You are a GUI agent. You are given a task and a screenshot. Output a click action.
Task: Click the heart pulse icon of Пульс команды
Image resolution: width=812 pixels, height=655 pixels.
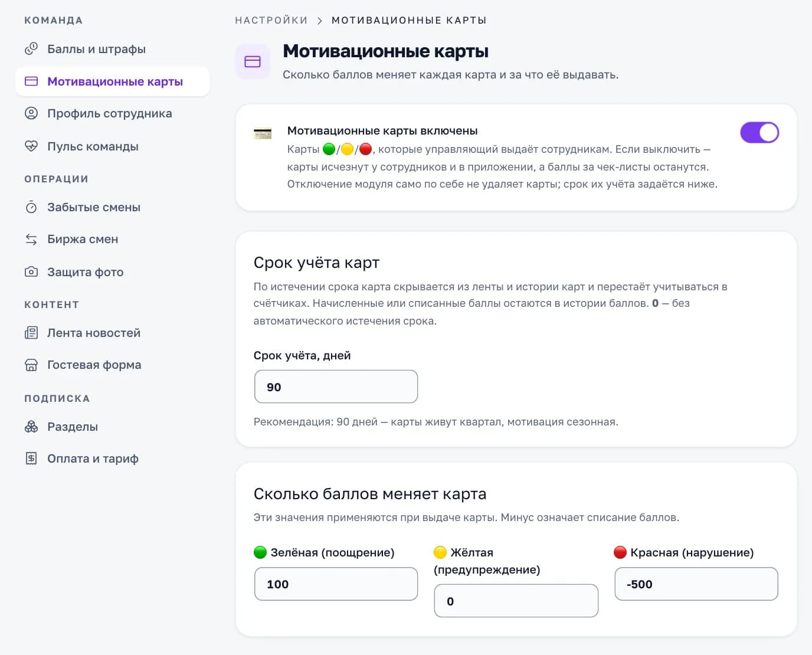(31, 146)
